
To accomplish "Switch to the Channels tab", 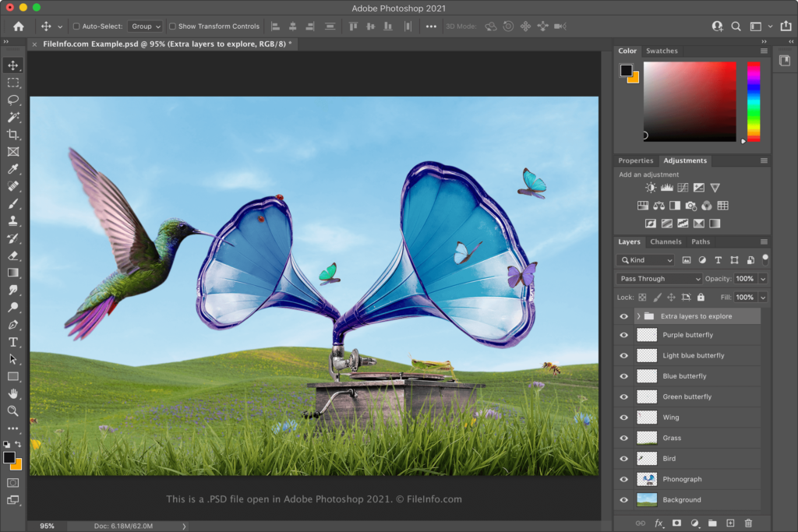I will coord(666,242).
